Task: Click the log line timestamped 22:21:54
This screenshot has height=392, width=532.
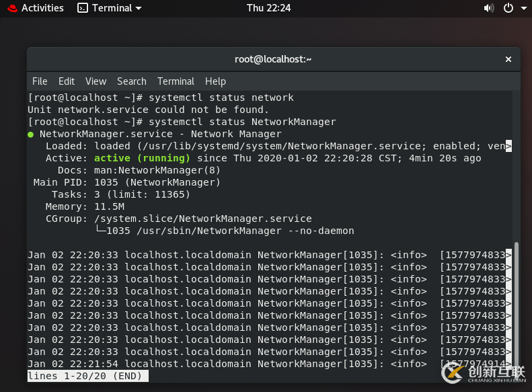Action: point(270,364)
